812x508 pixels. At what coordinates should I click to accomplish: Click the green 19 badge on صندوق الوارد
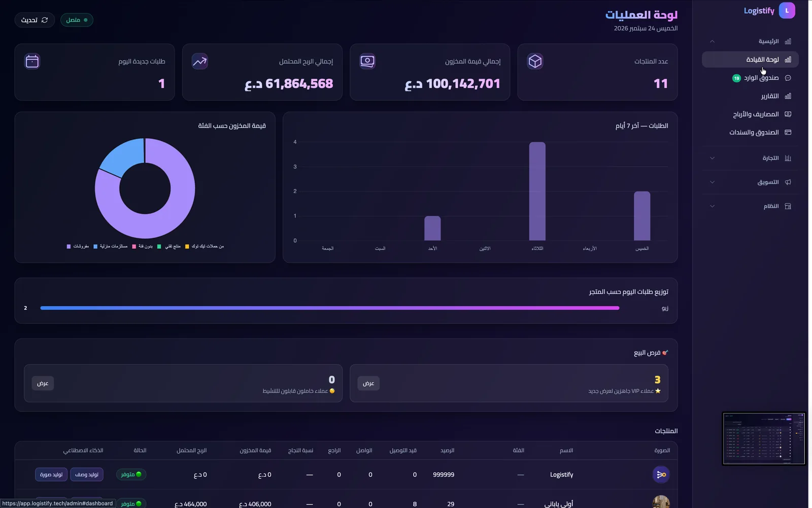coord(736,78)
